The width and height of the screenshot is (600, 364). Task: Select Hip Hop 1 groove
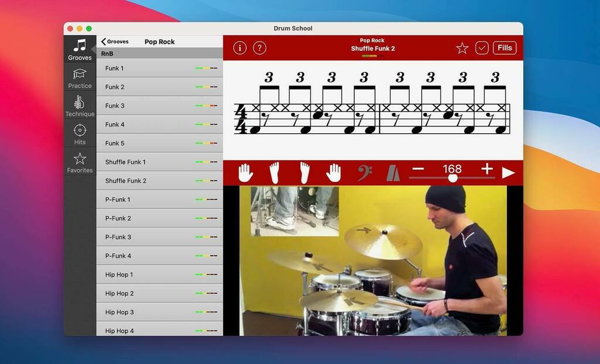pyautogui.click(x=159, y=274)
